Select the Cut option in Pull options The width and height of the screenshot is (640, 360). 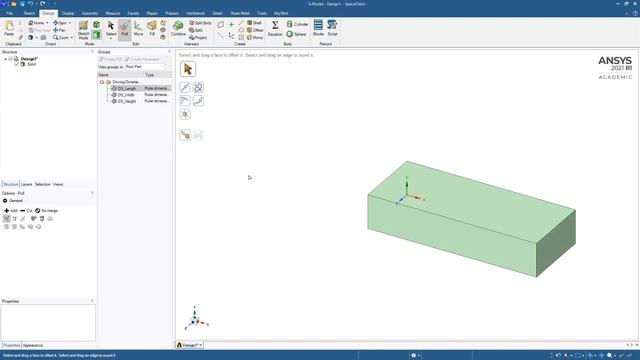pos(26,211)
